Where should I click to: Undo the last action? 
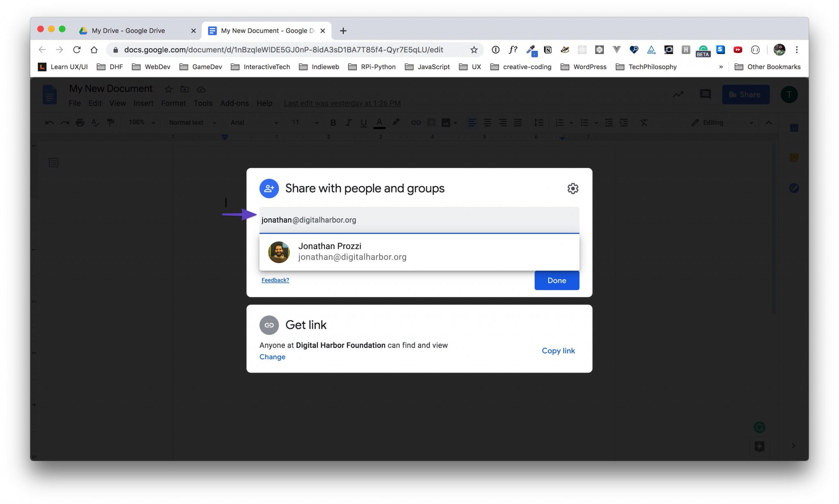pyautogui.click(x=49, y=122)
